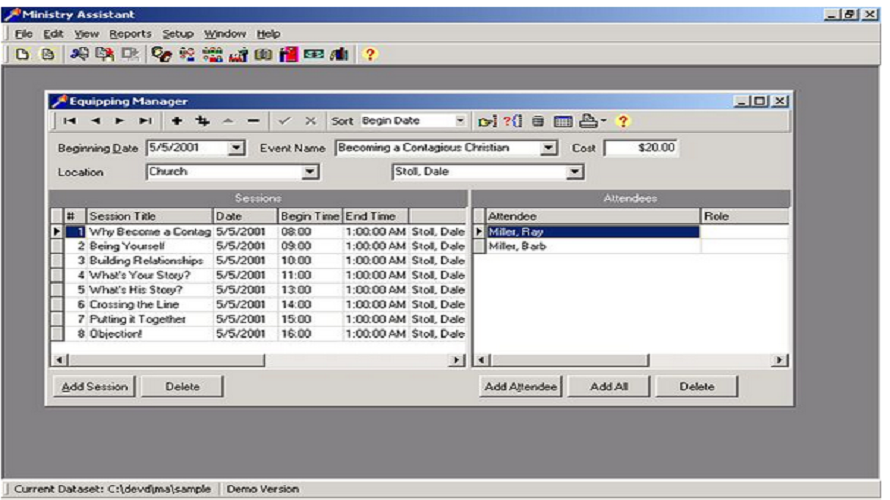Click the minus icon to delete record
890x500 pixels.
(x=254, y=121)
